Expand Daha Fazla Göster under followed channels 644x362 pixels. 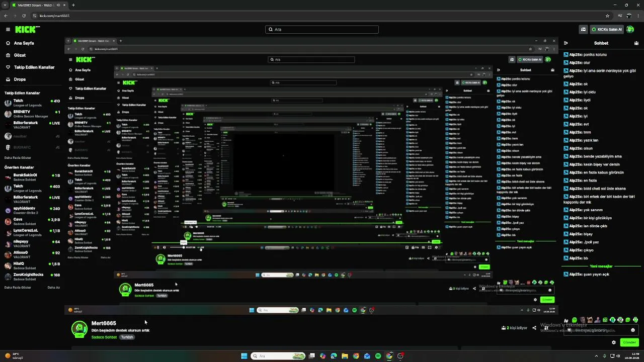tap(18, 158)
